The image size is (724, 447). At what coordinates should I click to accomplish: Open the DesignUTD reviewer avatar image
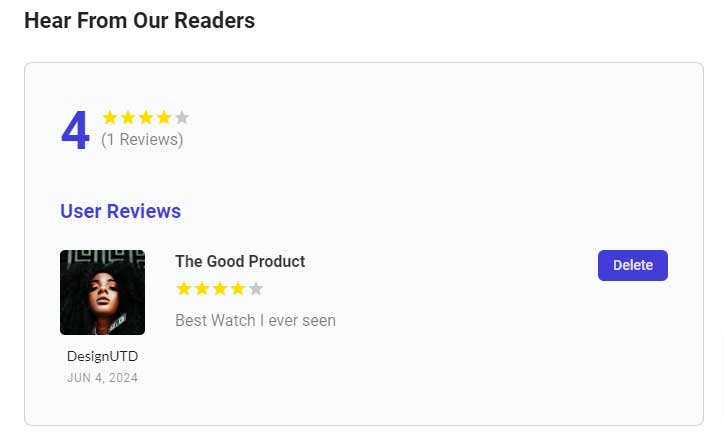coord(102,292)
